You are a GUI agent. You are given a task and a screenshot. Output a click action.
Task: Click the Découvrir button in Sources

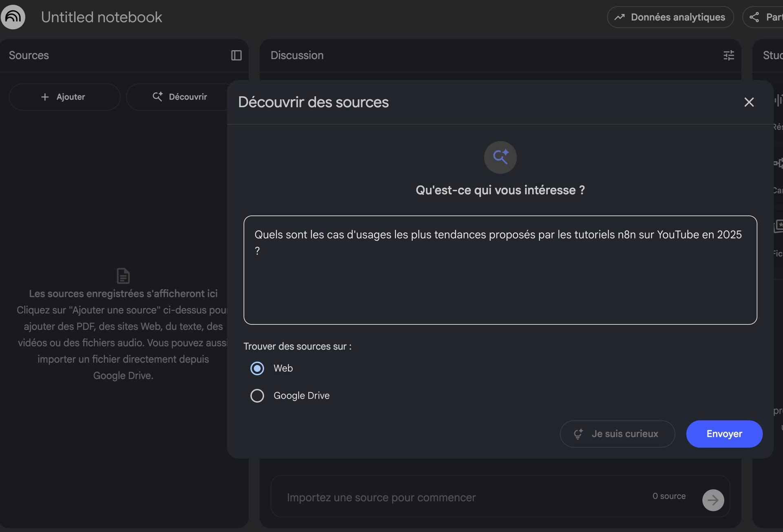[179, 97]
